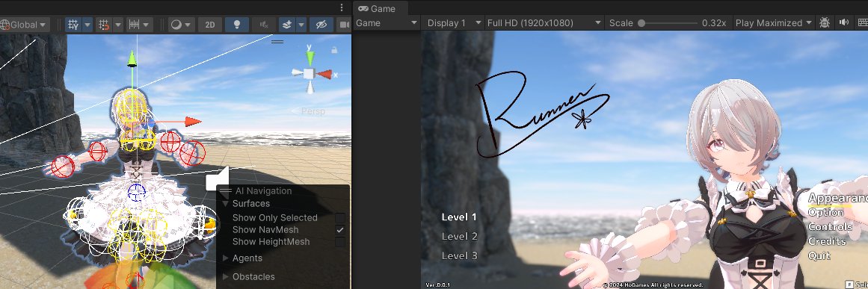Select Level 1 in game menu
Image resolution: width=868 pixels, height=289 pixels.
pos(459,217)
